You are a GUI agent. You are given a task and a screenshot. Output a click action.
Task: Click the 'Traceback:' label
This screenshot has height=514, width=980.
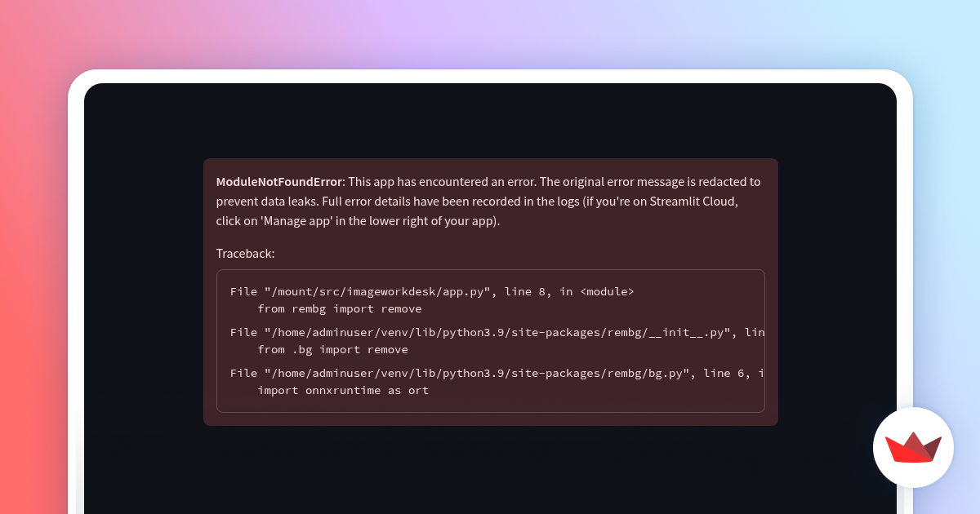[x=245, y=254]
